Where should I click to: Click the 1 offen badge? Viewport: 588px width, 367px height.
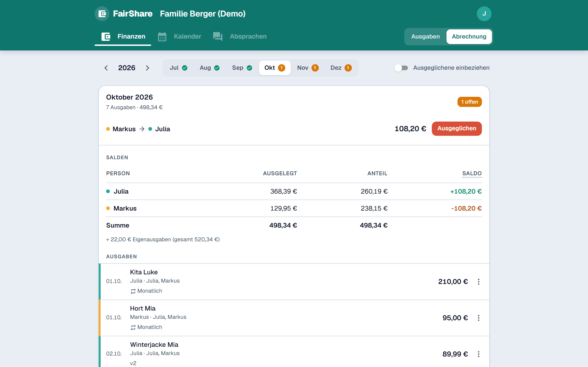[x=469, y=102]
